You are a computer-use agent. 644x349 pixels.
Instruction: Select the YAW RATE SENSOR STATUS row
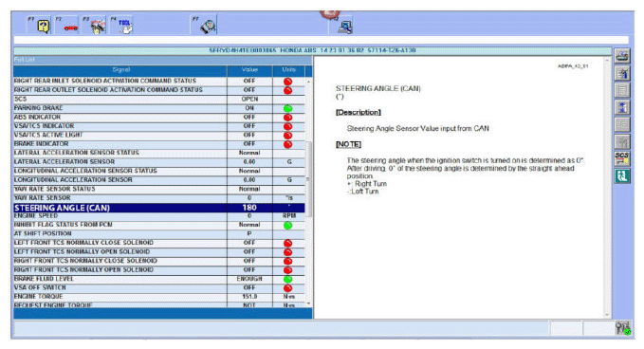coord(159,189)
